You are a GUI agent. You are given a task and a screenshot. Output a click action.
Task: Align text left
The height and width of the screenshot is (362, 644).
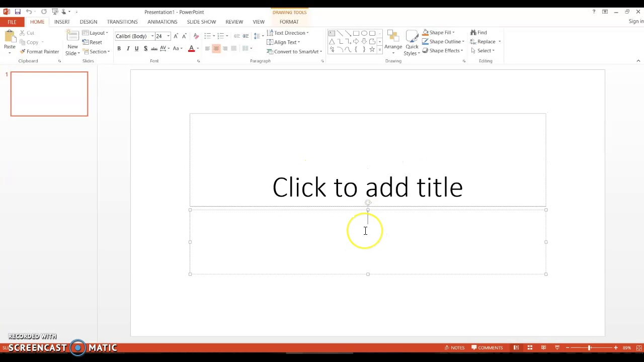point(207,49)
